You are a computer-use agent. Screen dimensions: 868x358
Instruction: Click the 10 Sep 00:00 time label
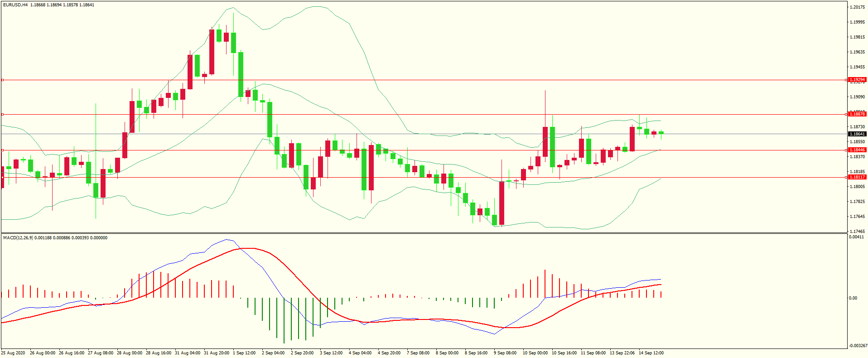point(535,353)
